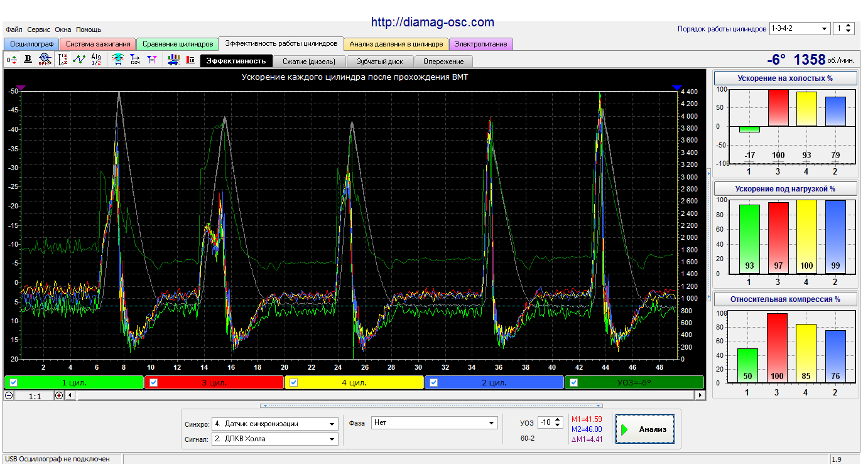Click the Ускорение на холостых % header
The image size is (868, 467).
tap(786, 78)
